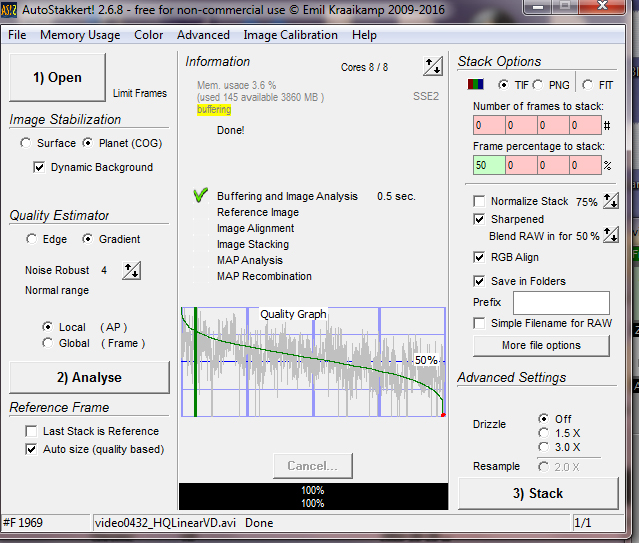Click the Information panel up-down arrow icon
The image size is (639, 543).
(x=432, y=66)
